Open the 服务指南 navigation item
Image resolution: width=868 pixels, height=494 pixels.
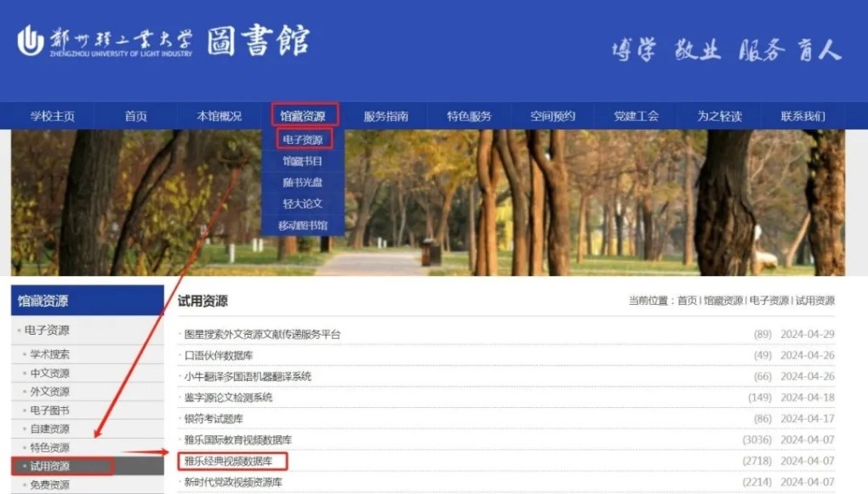(x=385, y=116)
